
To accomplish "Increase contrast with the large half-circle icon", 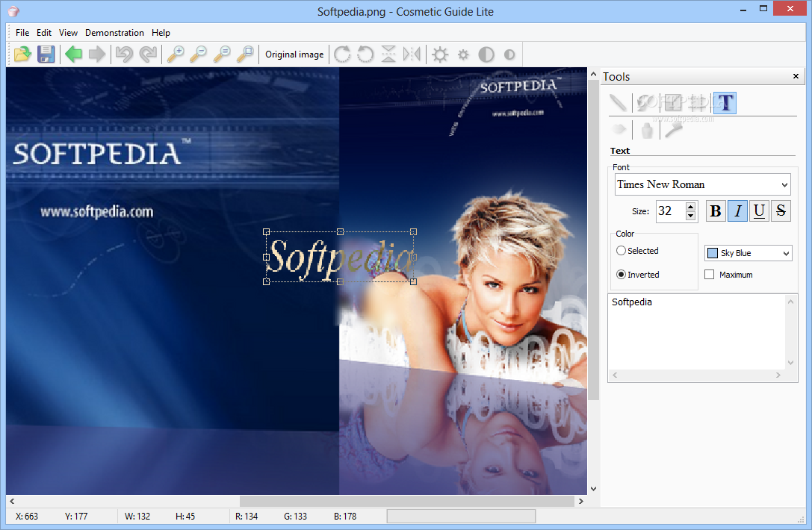I will click(486, 54).
